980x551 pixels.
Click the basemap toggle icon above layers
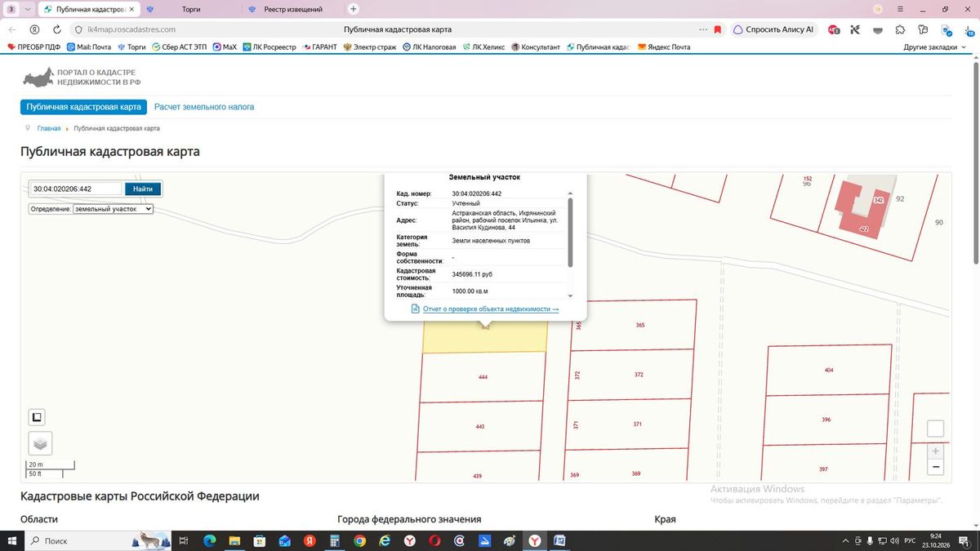click(x=37, y=417)
